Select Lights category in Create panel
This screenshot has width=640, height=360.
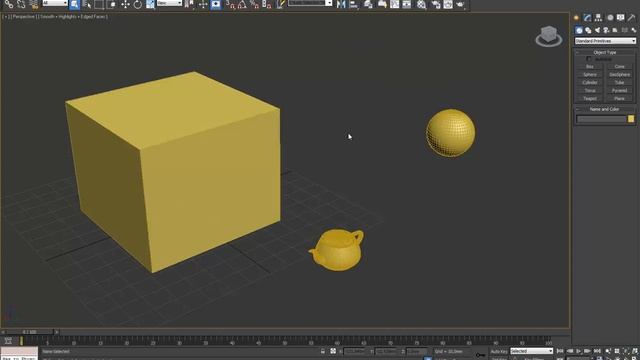(x=597, y=30)
